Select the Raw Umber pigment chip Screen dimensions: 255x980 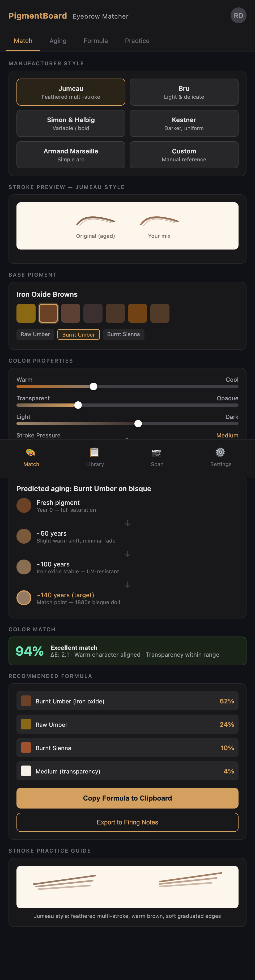point(35,334)
